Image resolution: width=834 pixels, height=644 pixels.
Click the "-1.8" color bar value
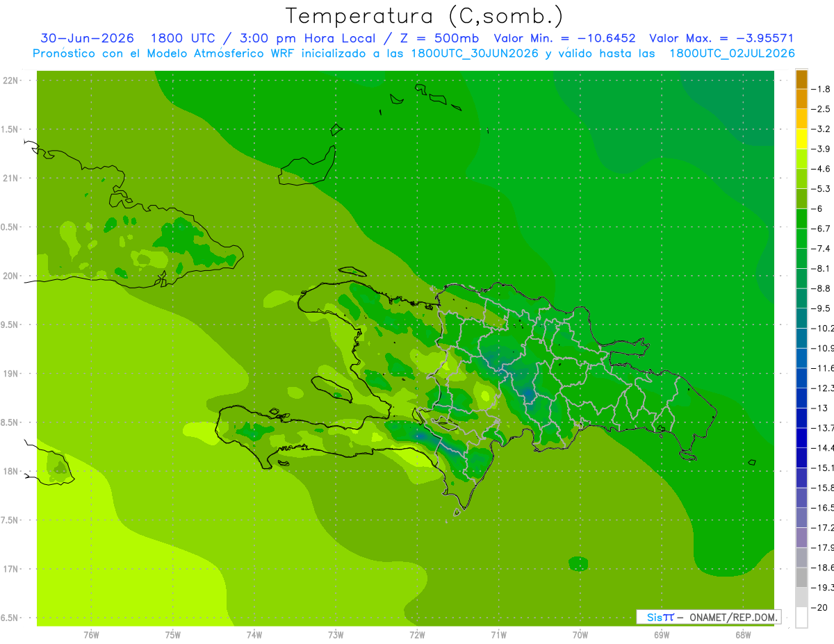click(x=821, y=89)
